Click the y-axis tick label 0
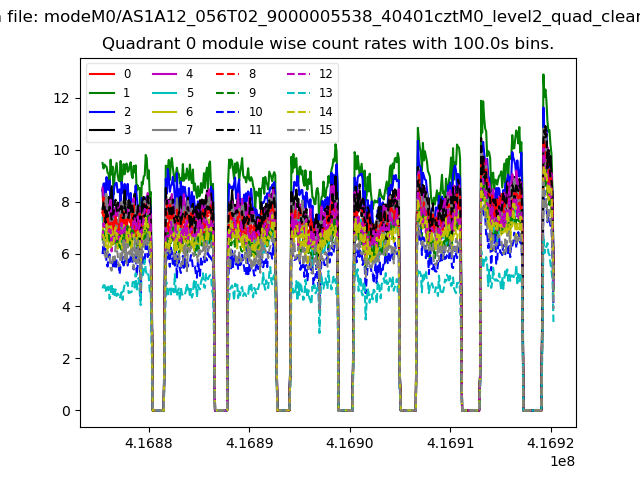This screenshot has height=480, width=640. 65,411
